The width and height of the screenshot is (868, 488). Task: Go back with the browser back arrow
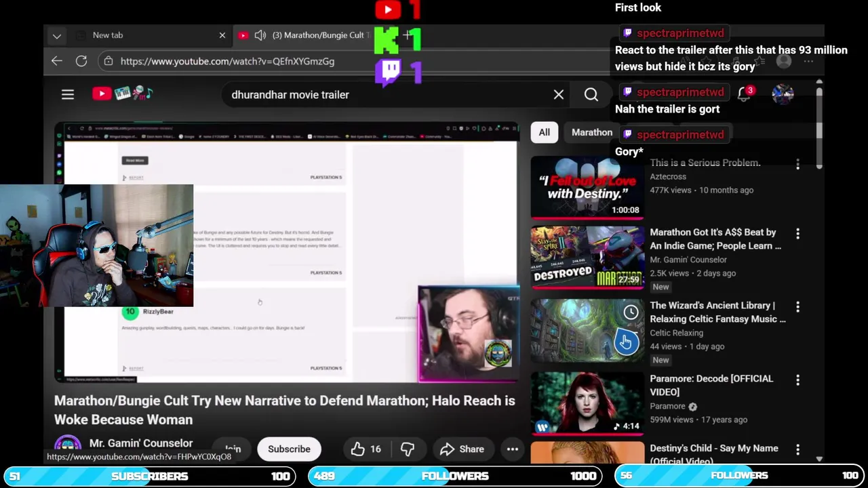click(x=57, y=61)
